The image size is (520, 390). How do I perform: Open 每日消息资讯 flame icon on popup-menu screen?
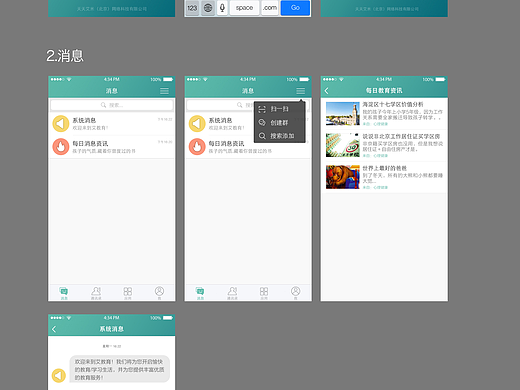coord(197,147)
